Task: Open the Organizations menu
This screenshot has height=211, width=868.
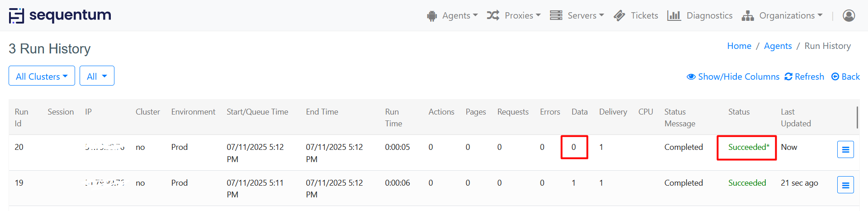Action: 782,15
